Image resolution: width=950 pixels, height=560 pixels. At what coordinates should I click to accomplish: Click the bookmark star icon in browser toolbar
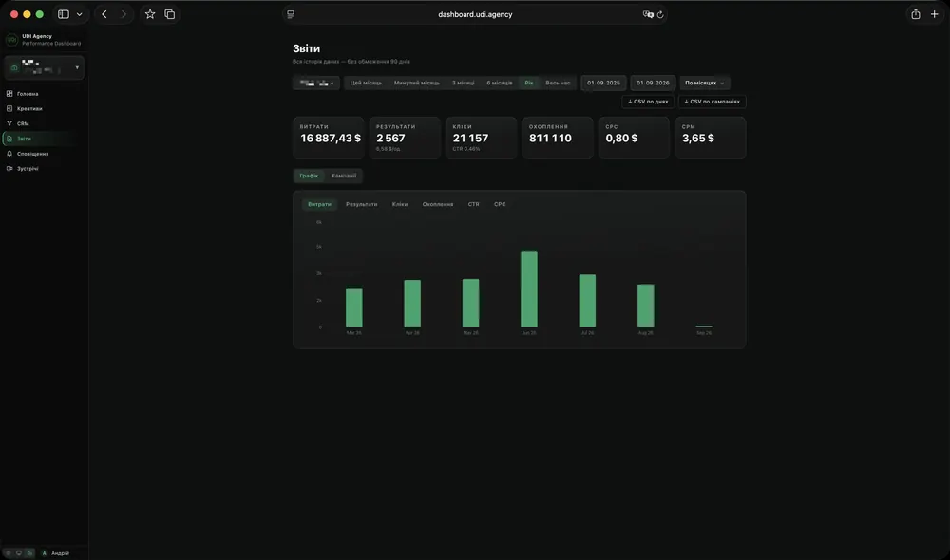tap(150, 14)
